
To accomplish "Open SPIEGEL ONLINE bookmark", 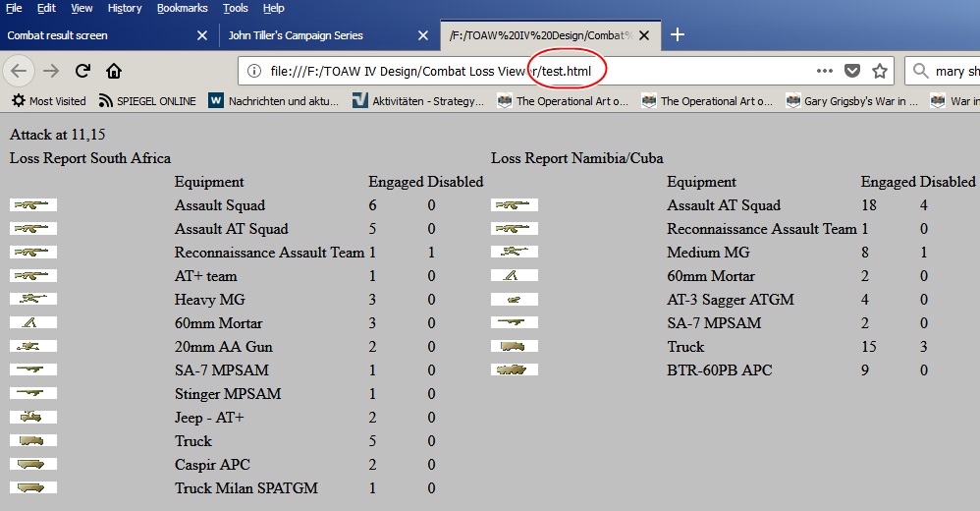I will [147, 100].
